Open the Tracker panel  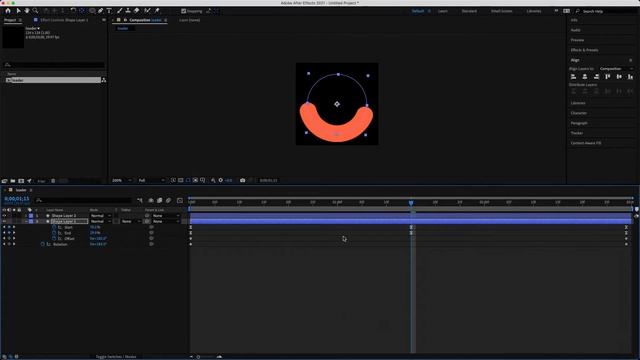tap(577, 133)
